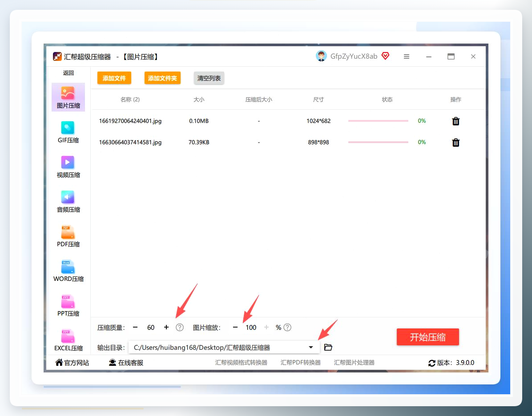Click the 898*898 dimension cell

[318, 142]
